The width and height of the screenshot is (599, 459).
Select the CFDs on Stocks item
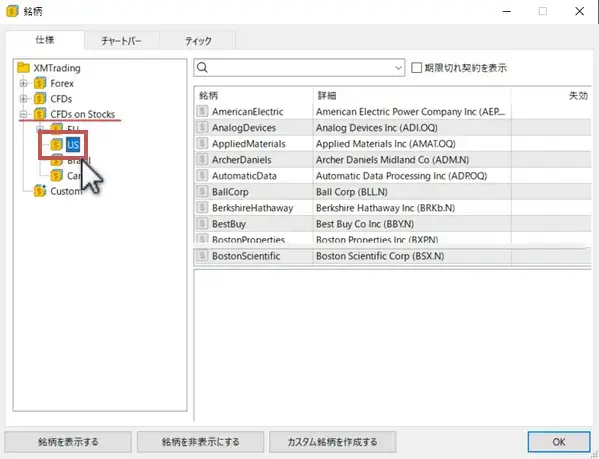83,114
